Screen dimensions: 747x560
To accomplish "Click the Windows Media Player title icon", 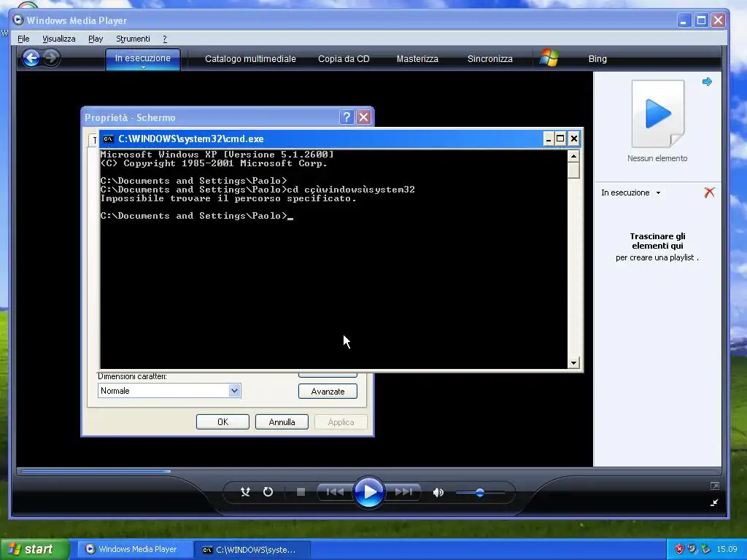I will click(18, 20).
